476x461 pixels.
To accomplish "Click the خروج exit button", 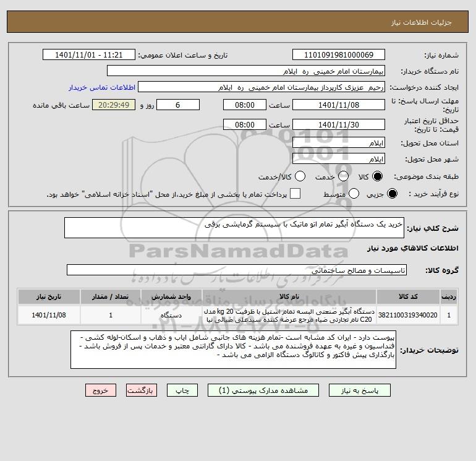I will (x=101, y=390).
